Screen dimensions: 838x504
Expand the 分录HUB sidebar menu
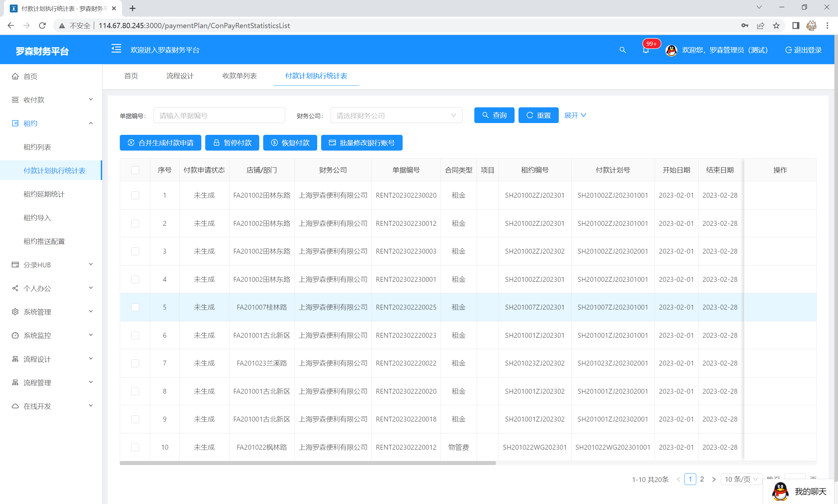click(51, 265)
